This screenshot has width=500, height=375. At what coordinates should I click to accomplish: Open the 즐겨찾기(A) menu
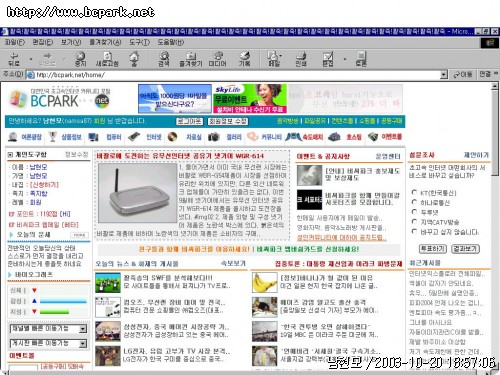105,43
